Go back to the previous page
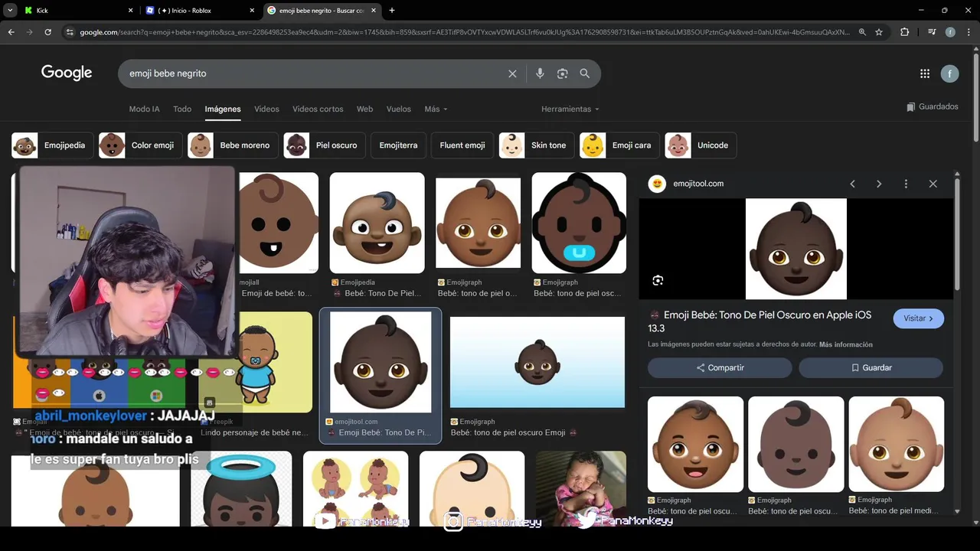 pos(11,32)
